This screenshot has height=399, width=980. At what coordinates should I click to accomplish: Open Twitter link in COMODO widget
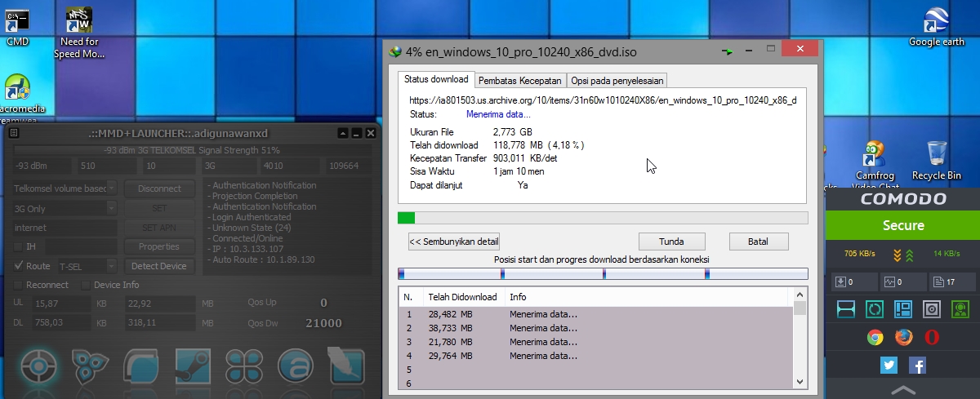pyautogui.click(x=889, y=366)
